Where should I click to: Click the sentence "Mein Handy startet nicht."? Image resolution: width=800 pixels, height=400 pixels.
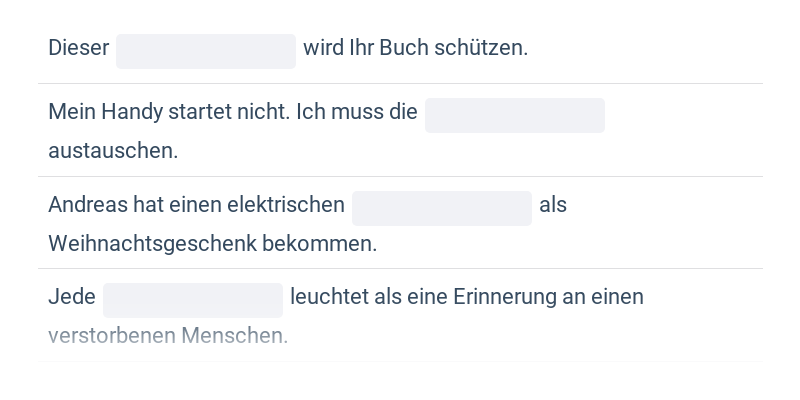coord(170,112)
